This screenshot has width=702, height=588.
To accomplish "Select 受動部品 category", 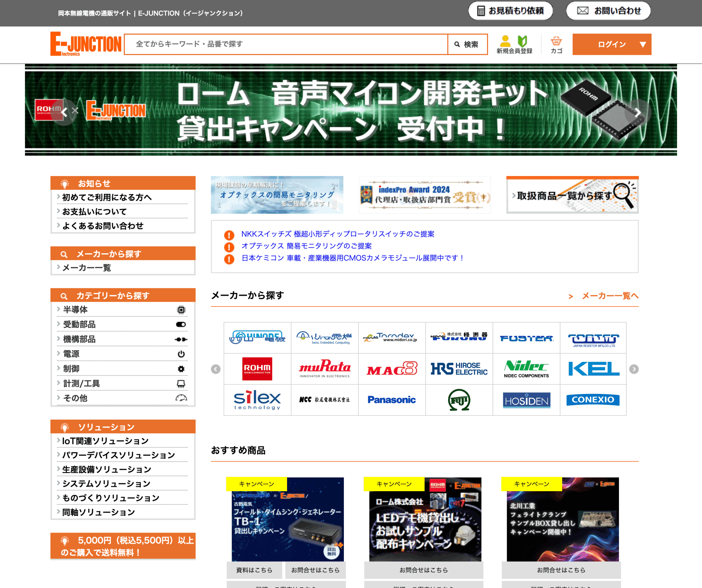I will tap(122, 324).
